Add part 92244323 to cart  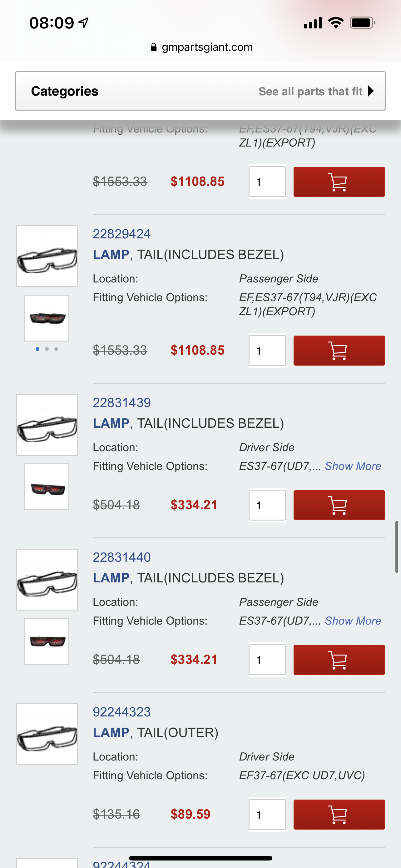coord(339,815)
